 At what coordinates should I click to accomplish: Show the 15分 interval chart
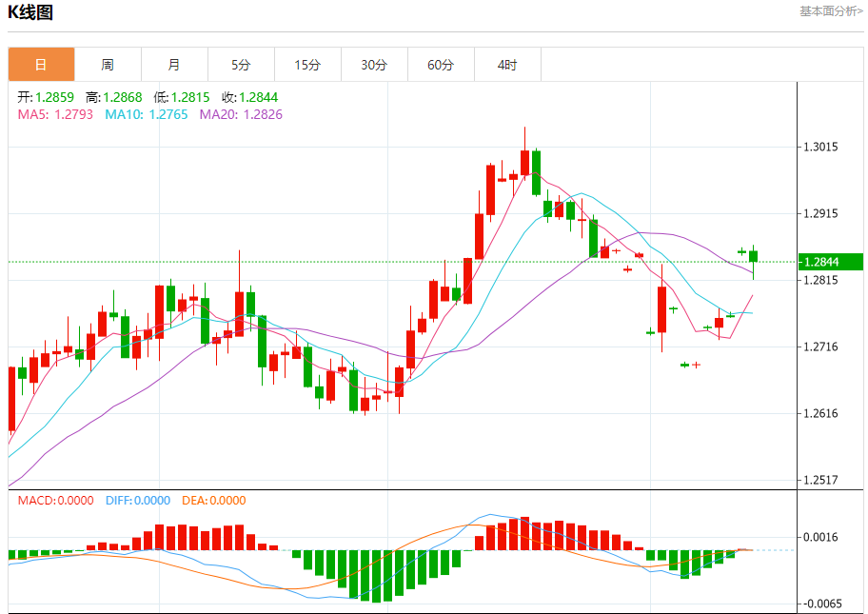(307, 65)
